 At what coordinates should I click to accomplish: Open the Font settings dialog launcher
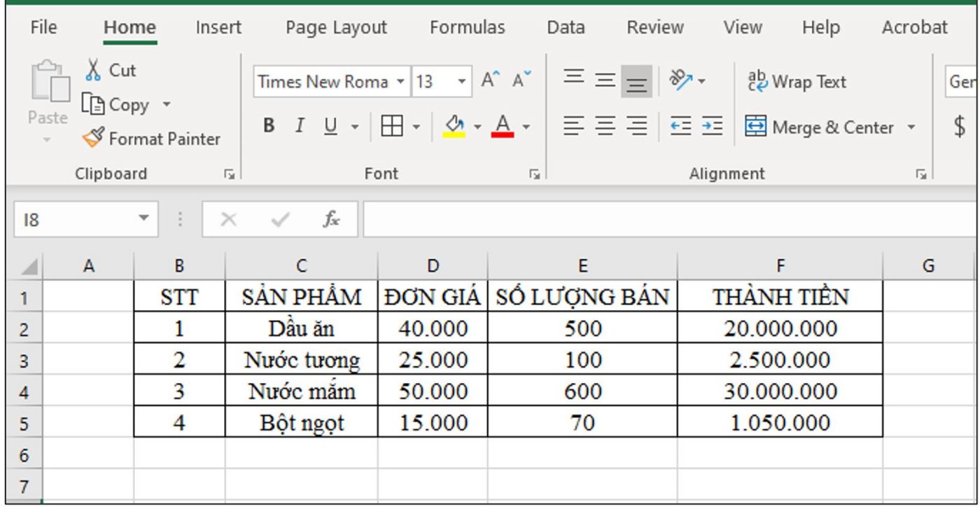[x=535, y=174]
